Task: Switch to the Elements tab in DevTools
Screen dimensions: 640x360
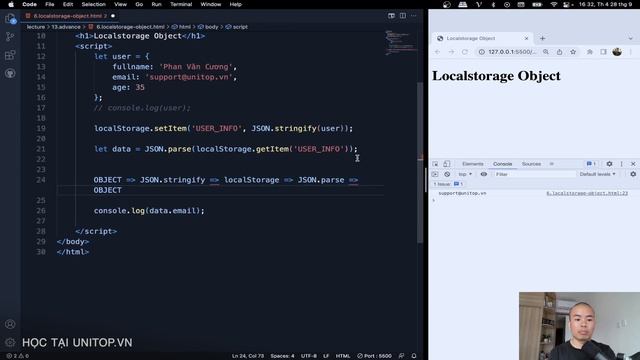Action: pyautogui.click(x=473, y=164)
